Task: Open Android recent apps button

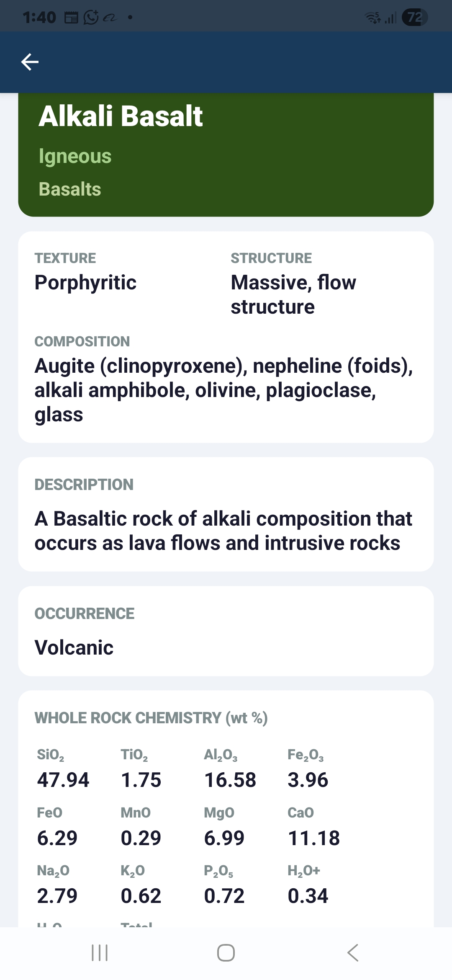Action: click(x=100, y=953)
